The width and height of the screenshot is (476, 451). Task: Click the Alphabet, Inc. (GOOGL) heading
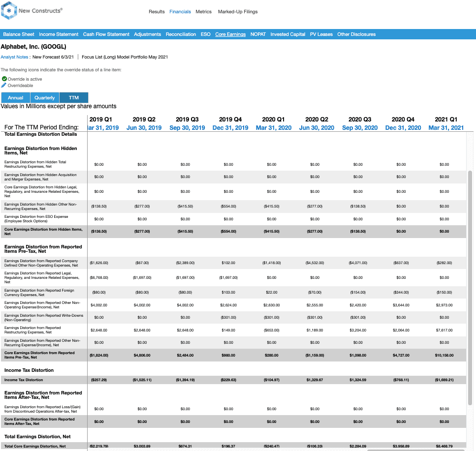pyautogui.click(x=33, y=47)
